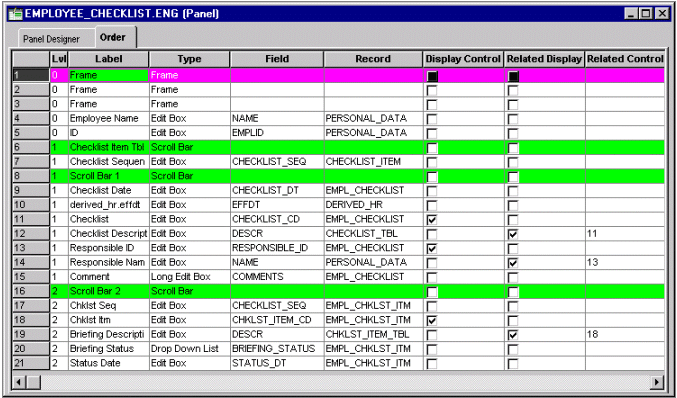This screenshot has width=677, height=398.
Task: Click the Label column header
Action: [x=109, y=59]
